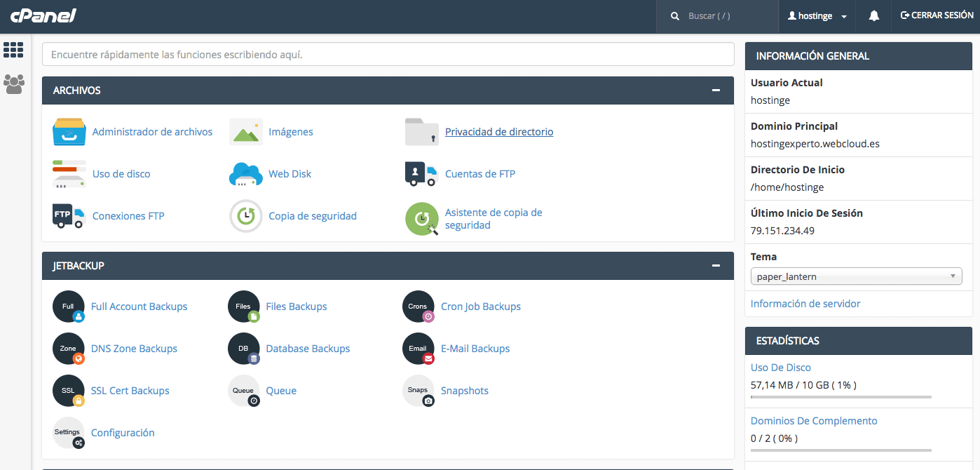Click the Dominios De Complemento progress bar
This screenshot has height=470, width=980.
(841, 450)
